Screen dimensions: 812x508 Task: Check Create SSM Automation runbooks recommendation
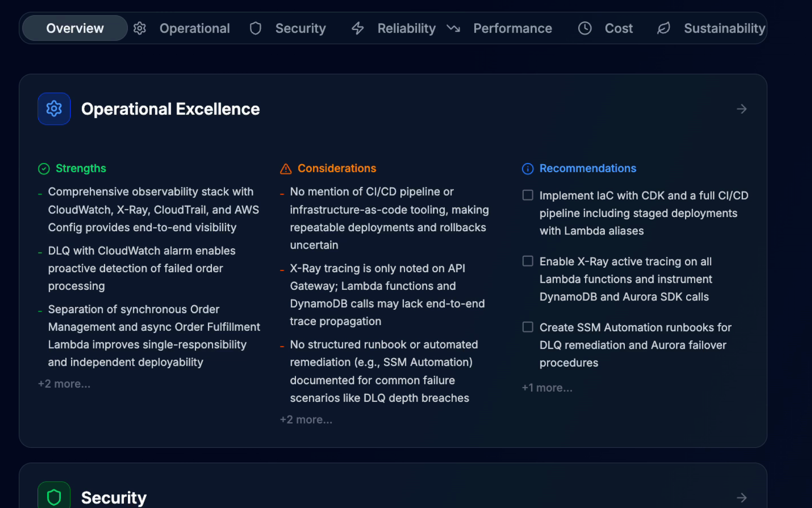(527, 327)
